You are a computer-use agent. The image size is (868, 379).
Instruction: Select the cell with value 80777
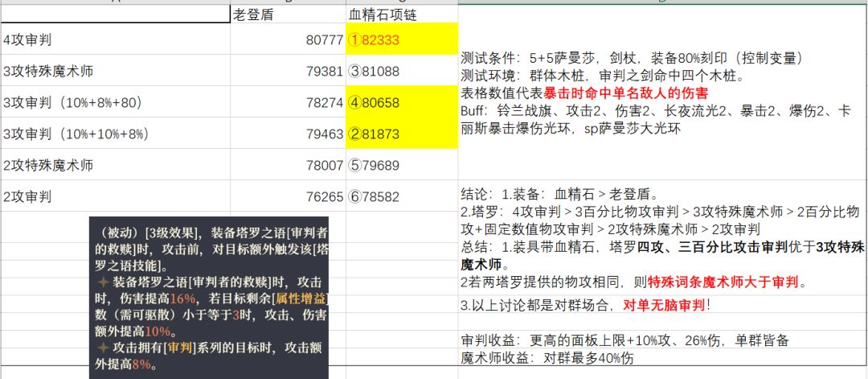tap(288, 39)
